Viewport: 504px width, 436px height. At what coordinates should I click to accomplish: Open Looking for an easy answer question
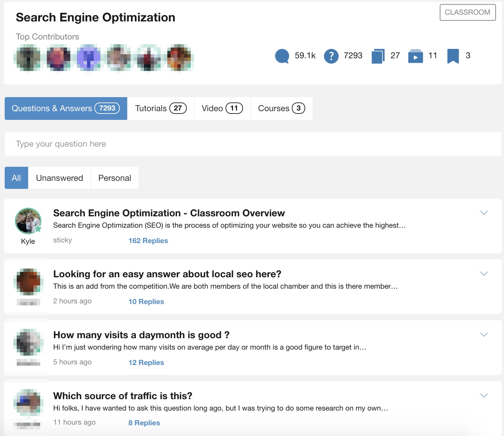point(167,274)
